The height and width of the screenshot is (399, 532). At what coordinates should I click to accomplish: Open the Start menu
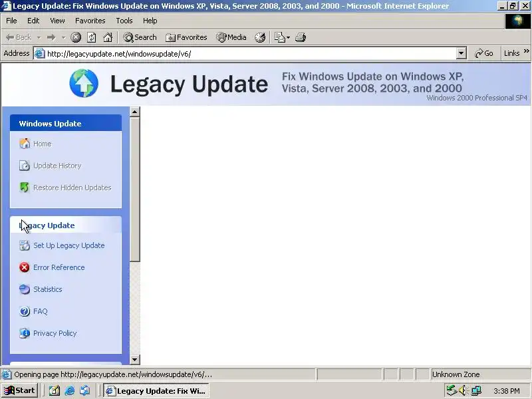pos(20,391)
